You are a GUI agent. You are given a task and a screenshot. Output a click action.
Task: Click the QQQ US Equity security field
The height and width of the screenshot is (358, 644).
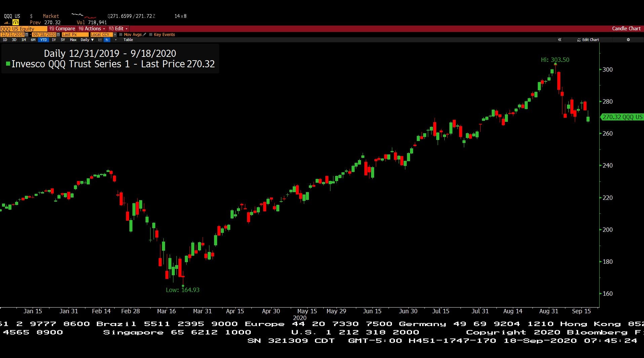[24, 29]
